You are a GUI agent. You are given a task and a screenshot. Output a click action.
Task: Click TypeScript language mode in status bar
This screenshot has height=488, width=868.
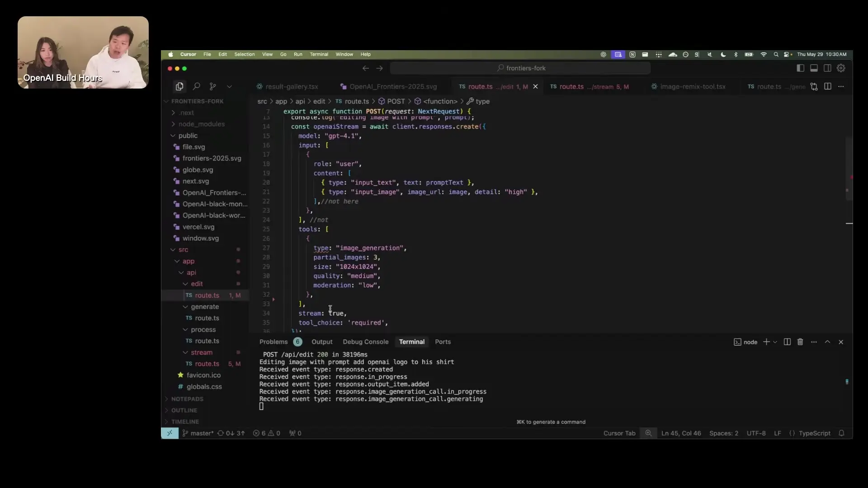814,433
